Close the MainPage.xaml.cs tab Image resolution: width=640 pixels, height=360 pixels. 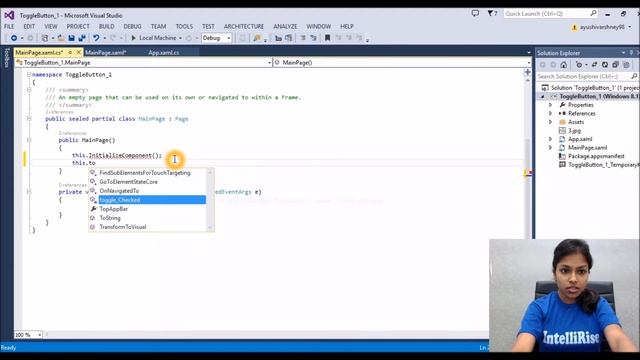click(x=79, y=52)
